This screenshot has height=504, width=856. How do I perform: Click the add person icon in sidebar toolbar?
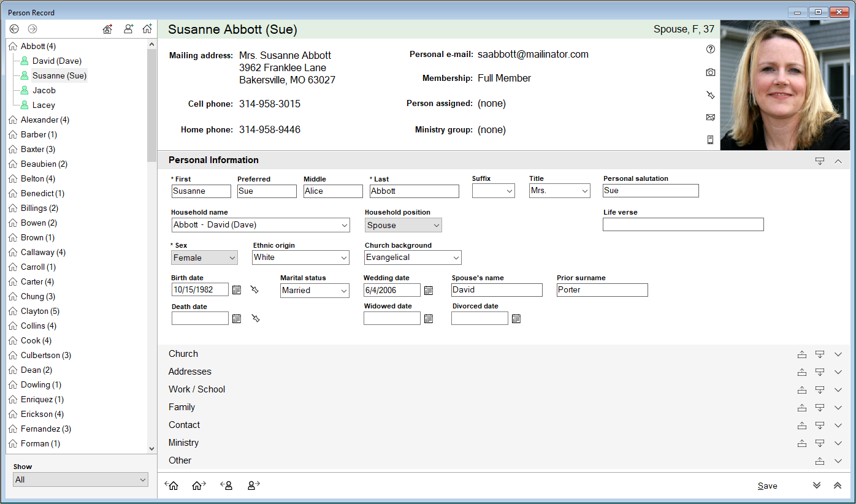click(128, 29)
